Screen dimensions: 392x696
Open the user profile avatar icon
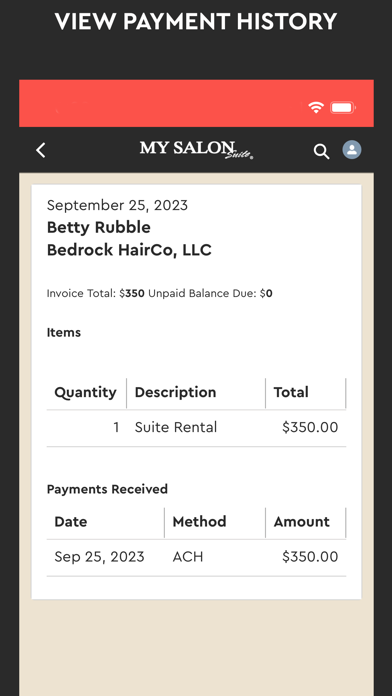tap(352, 150)
